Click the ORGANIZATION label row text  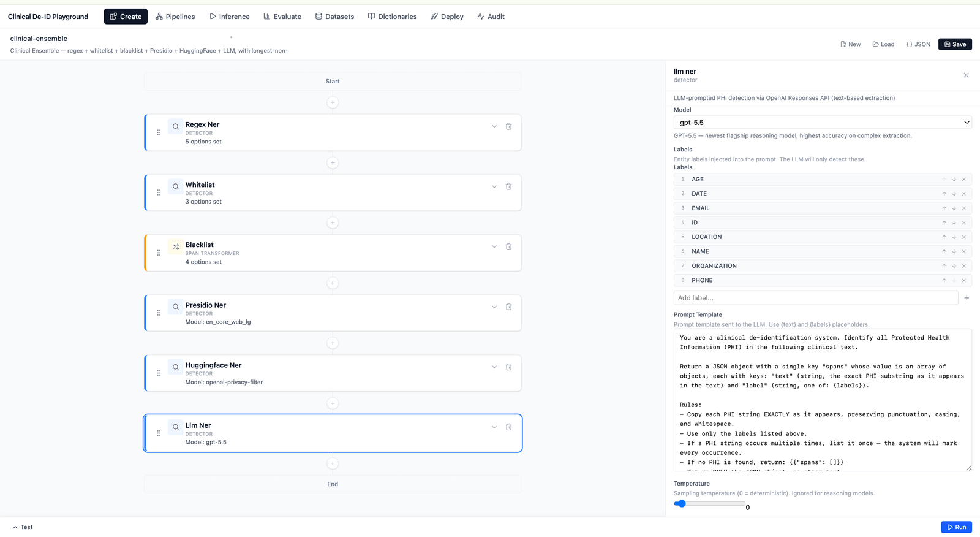coord(714,266)
